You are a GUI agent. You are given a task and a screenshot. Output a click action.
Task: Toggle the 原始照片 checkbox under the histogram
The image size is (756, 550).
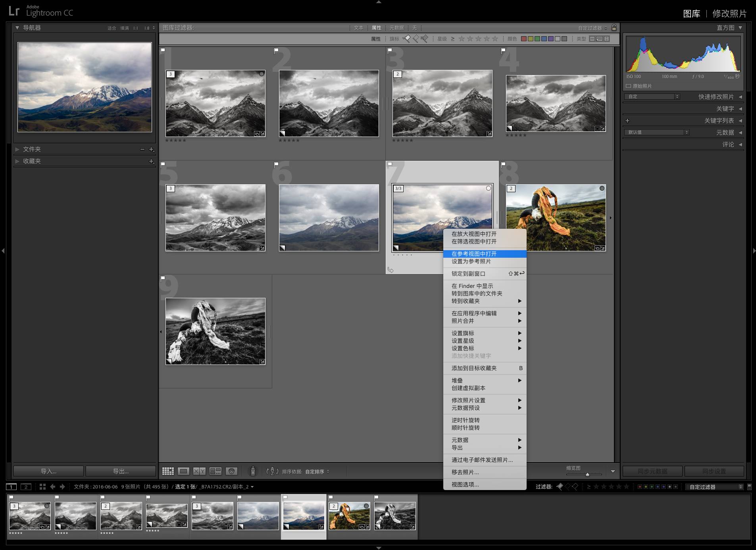tap(629, 86)
